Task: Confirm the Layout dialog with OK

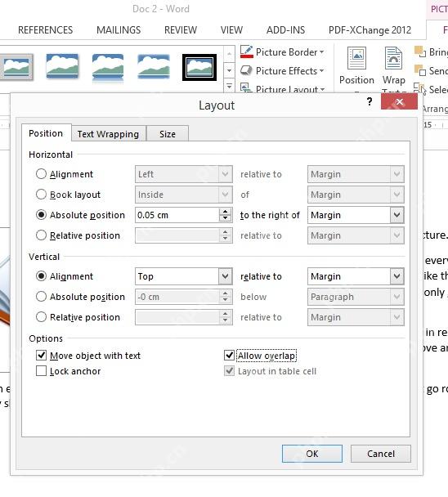Action: point(312,454)
